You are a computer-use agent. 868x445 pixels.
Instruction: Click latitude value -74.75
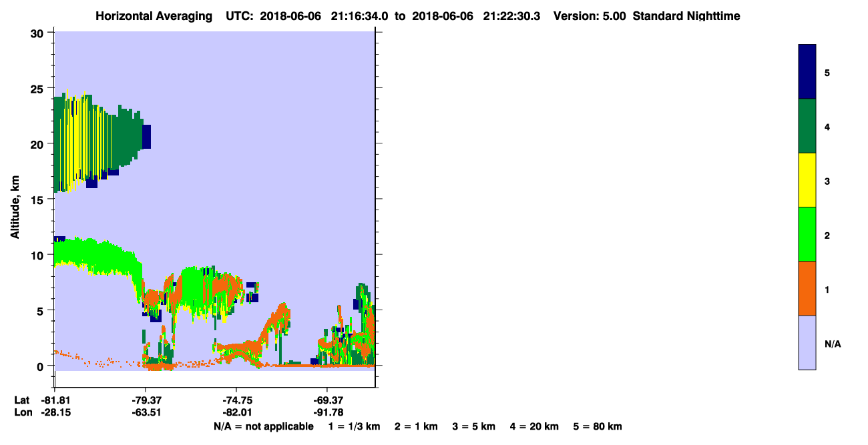tap(236, 400)
